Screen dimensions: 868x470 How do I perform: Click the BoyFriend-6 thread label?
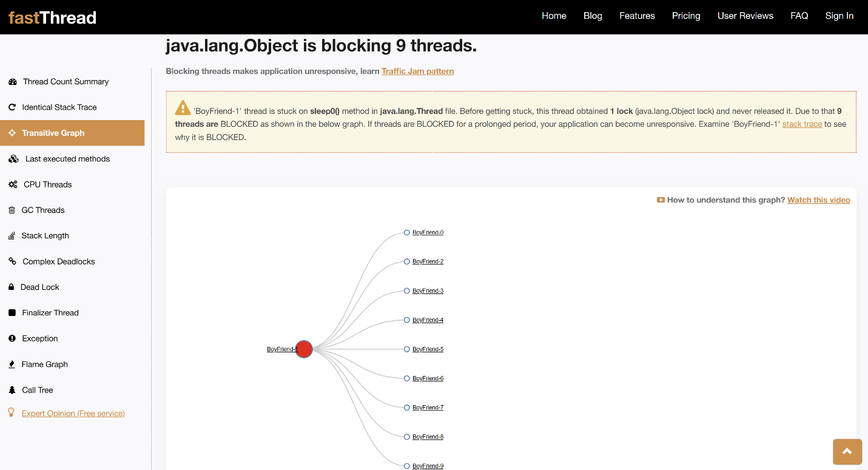(428, 378)
